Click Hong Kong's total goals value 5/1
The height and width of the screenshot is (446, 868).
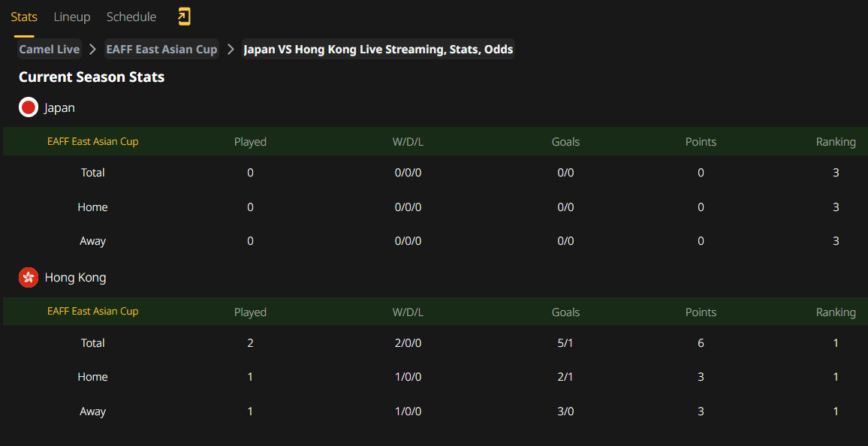click(x=565, y=343)
